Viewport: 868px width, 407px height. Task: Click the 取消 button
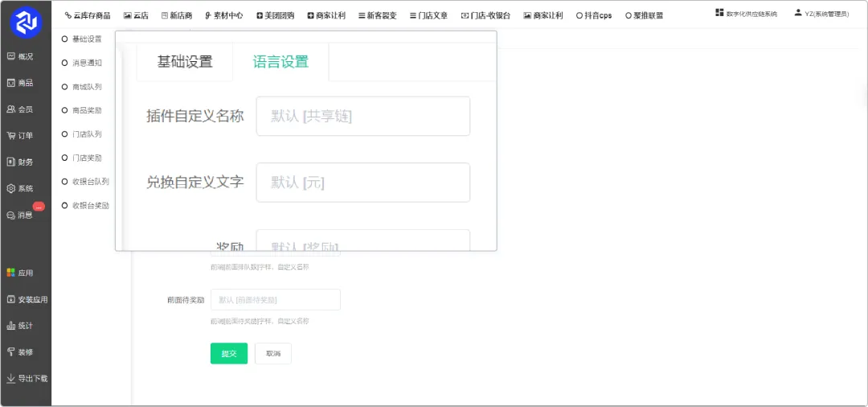pos(273,353)
